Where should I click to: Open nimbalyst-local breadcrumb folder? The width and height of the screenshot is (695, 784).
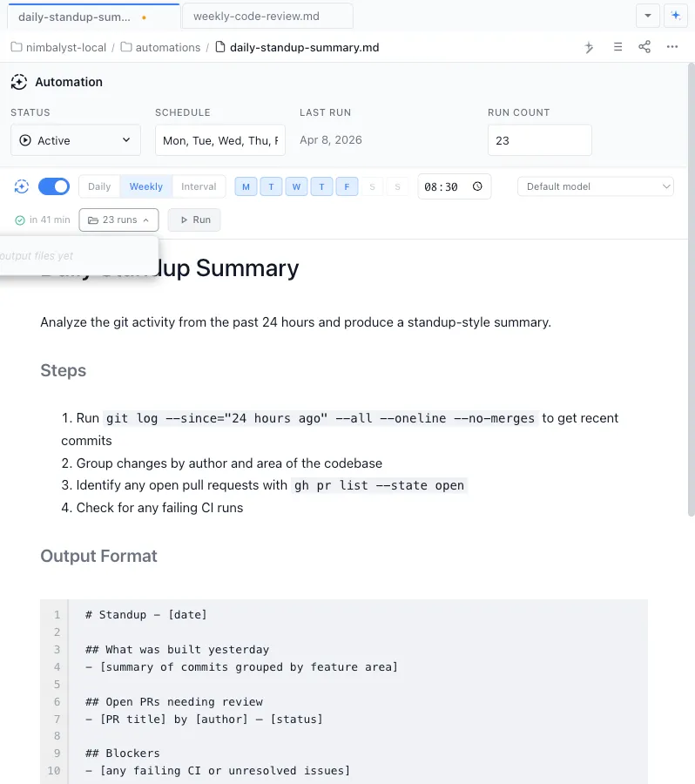59,48
